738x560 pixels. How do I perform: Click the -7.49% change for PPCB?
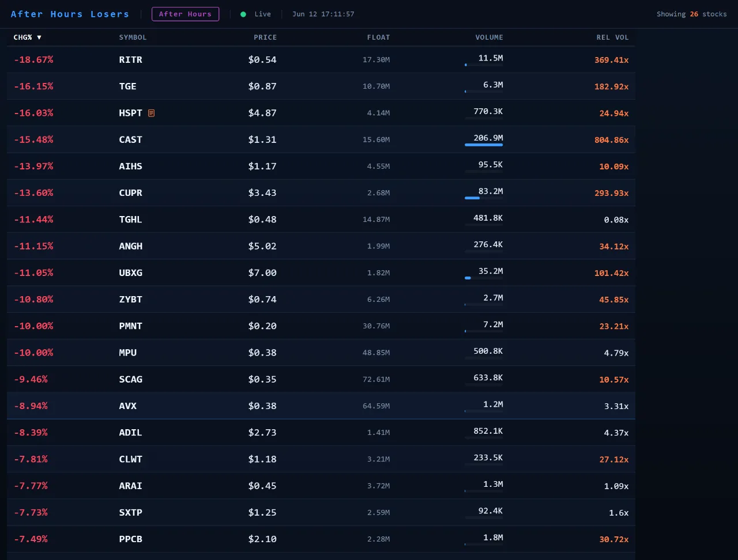tap(31, 539)
